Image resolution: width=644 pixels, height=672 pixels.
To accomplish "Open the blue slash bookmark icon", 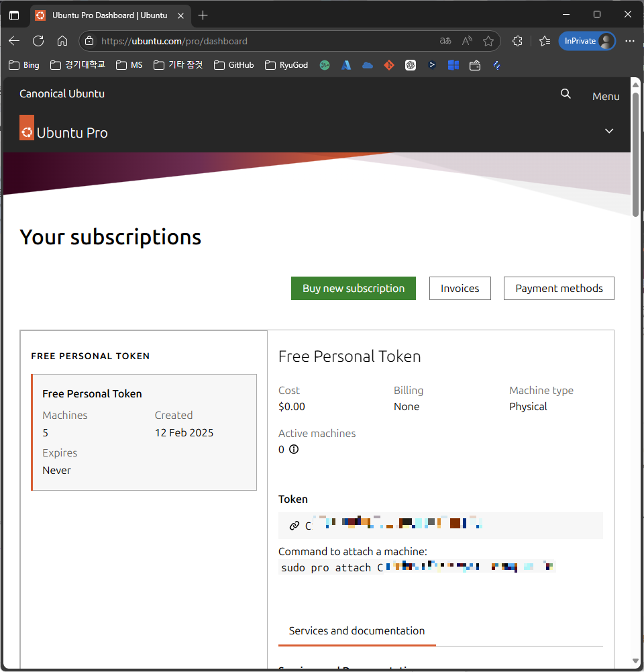I will tap(496, 65).
